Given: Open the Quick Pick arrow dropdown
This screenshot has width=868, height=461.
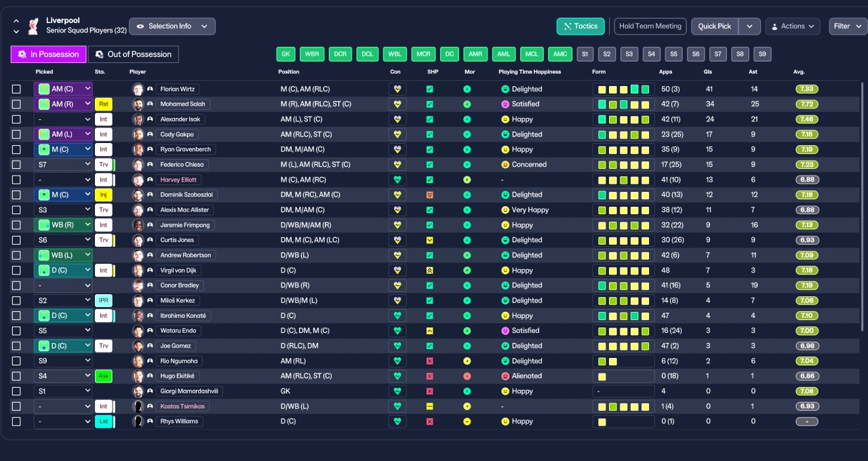Looking at the screenshot, I should coord(749,26).
